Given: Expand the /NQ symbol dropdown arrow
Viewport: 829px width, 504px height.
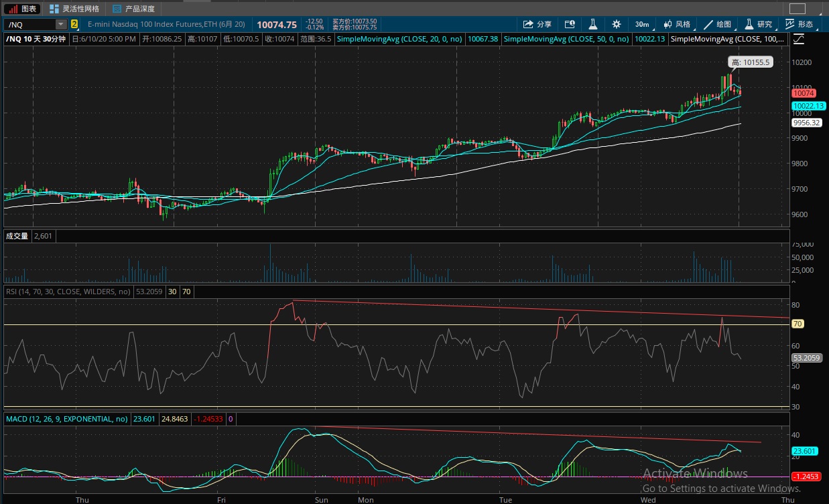Looking at the screenshot, I should click(x=61, y=24).
